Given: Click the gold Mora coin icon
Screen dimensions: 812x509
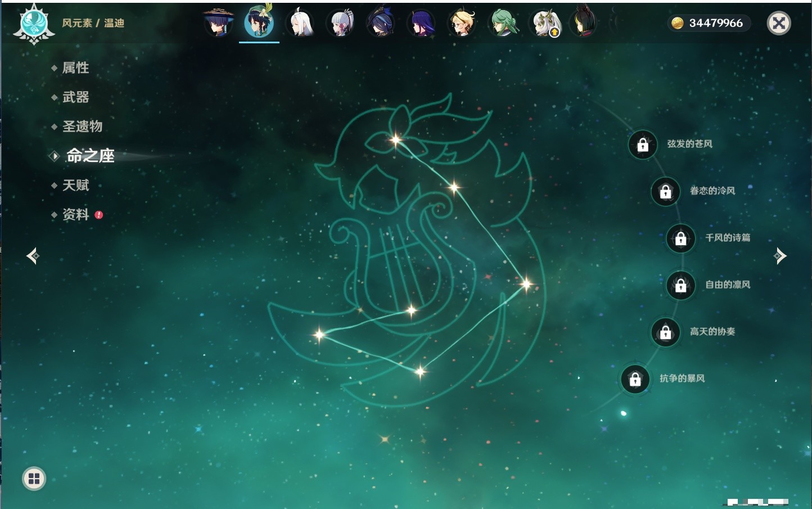Looking at the screenshot, I should tap(678, 23).
